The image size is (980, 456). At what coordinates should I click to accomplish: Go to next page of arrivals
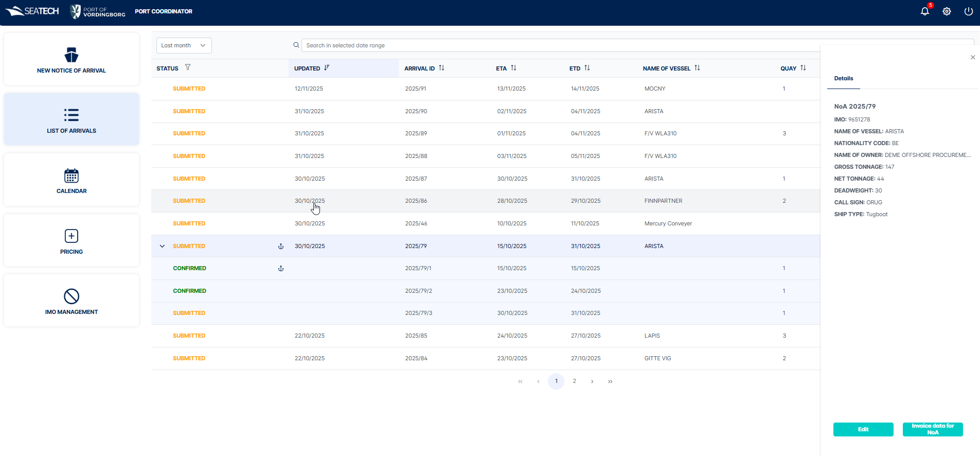click(592, 381)
